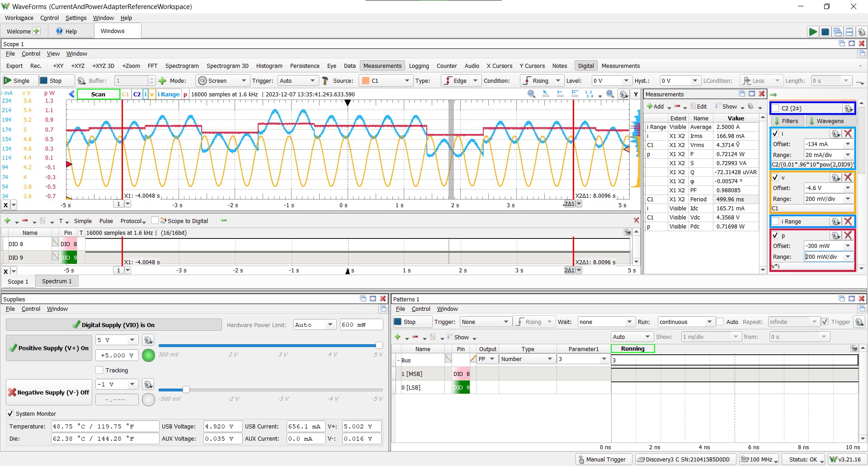This screenshot has height=466, width=868.
Task: Remove the v math channel red X
Action: click(848, 177)
